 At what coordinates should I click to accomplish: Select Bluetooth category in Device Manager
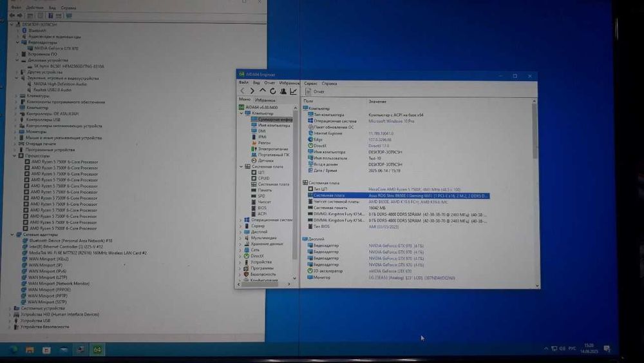click(x=34, y=30)
